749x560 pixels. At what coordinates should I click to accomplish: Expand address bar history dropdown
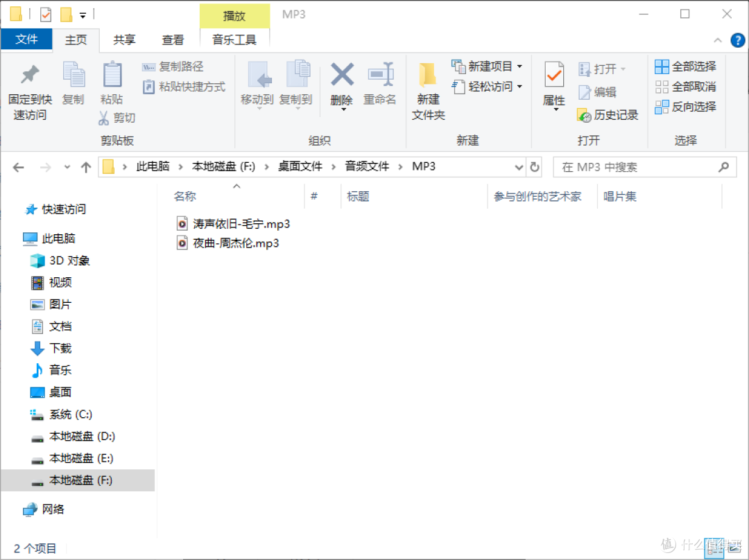[519, 168]
